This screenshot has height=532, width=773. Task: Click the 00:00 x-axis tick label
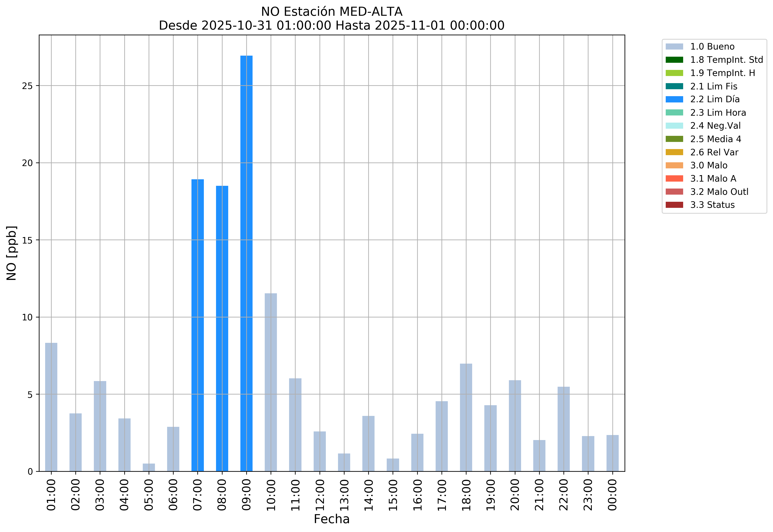click(x=612, y=495)
